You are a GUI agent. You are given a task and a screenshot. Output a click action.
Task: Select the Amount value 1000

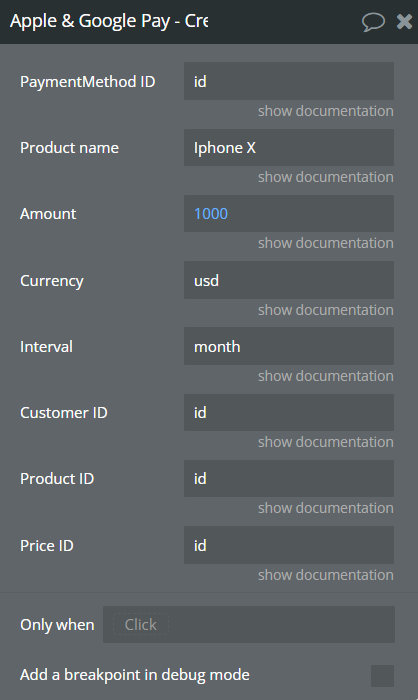tap(211, 214)
